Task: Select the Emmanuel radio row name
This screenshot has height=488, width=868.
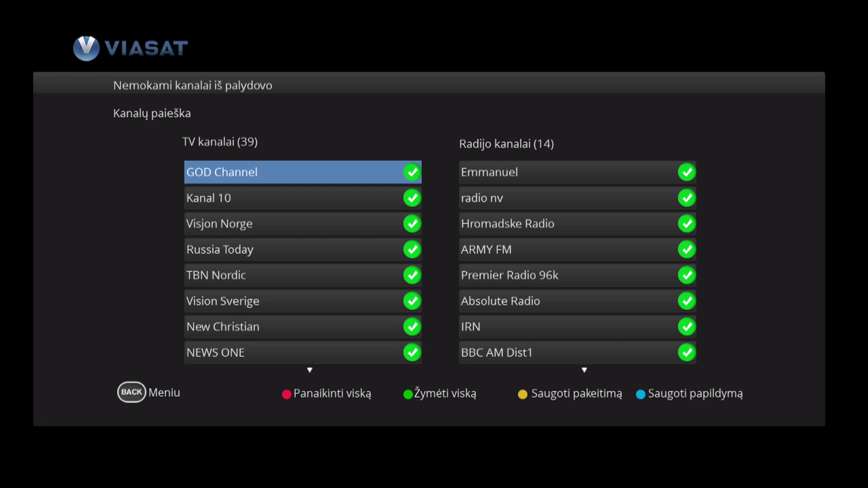Action: tap(489, 172)
